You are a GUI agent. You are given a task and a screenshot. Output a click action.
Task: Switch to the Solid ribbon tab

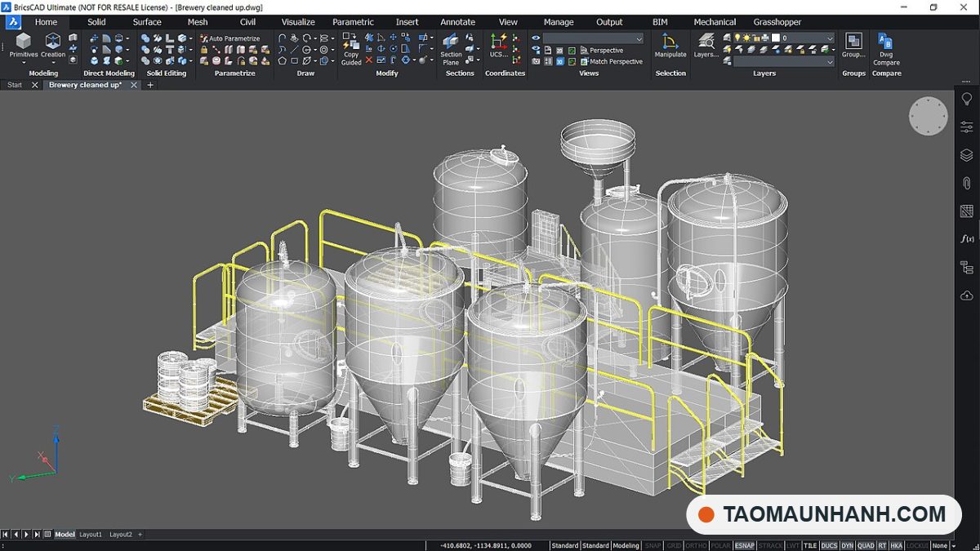96,22
